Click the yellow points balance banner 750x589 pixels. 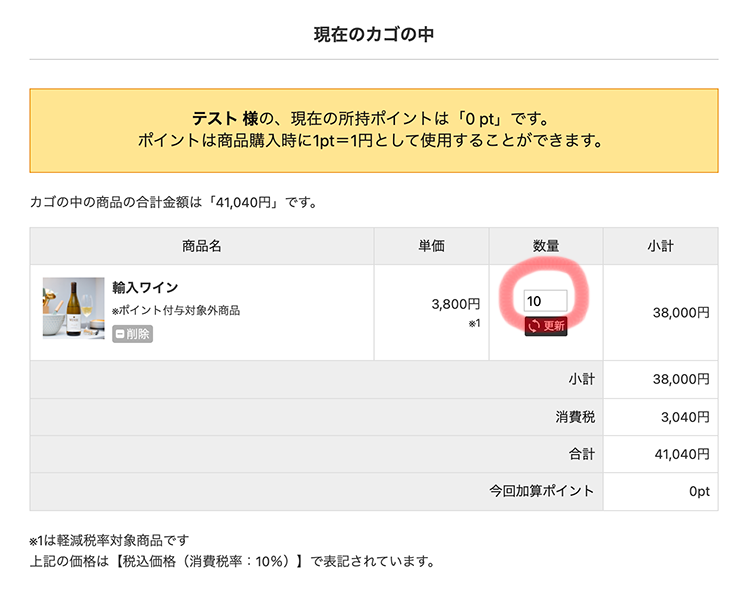pos(374,130)
